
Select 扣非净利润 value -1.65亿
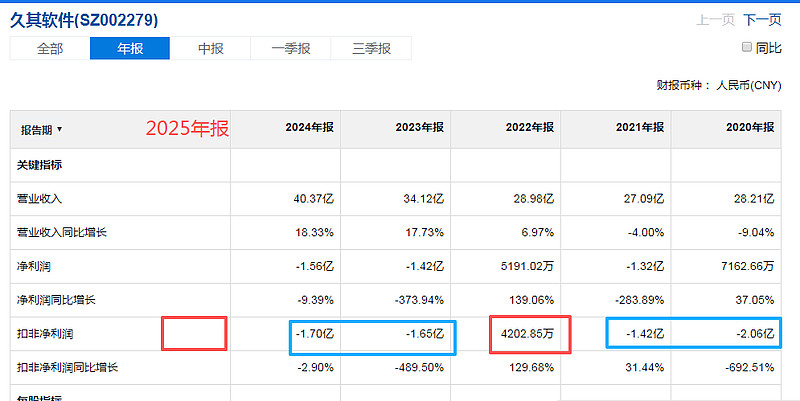point(425,334)
